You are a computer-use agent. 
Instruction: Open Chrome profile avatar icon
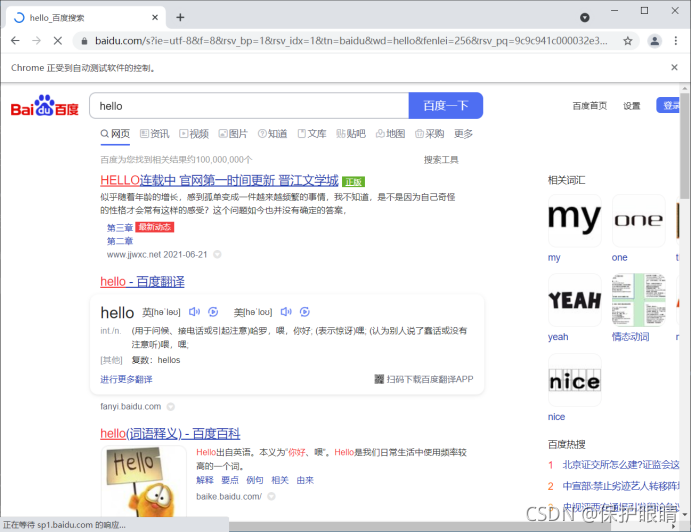pos(654,41)
